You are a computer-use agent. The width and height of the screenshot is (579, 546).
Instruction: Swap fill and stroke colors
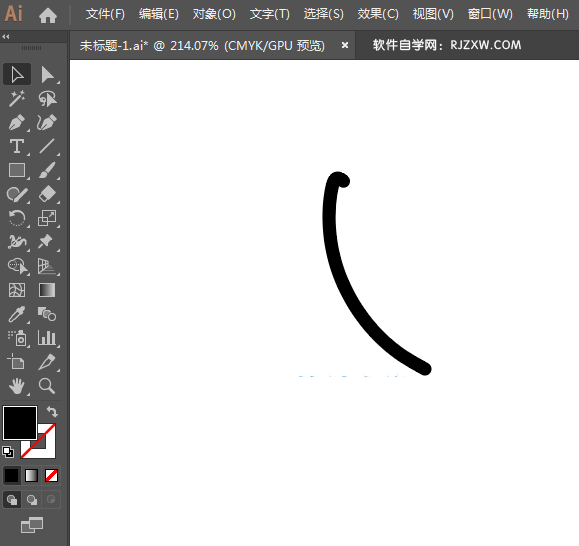52,411
